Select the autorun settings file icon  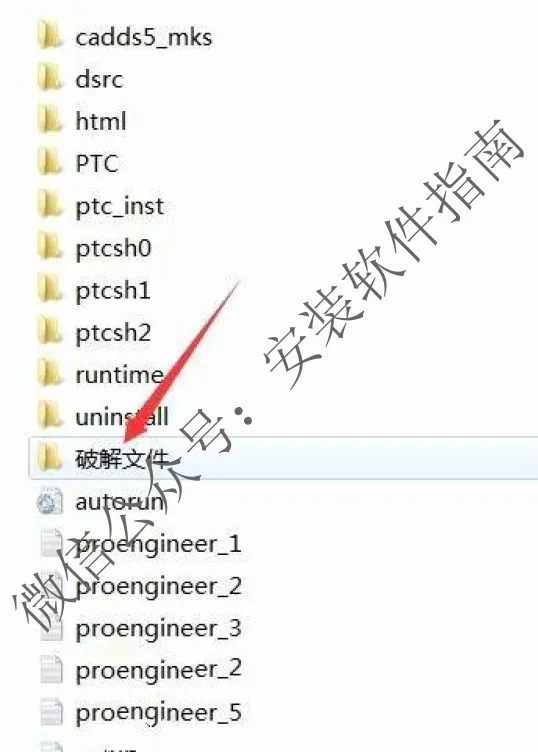click(50, 502)
